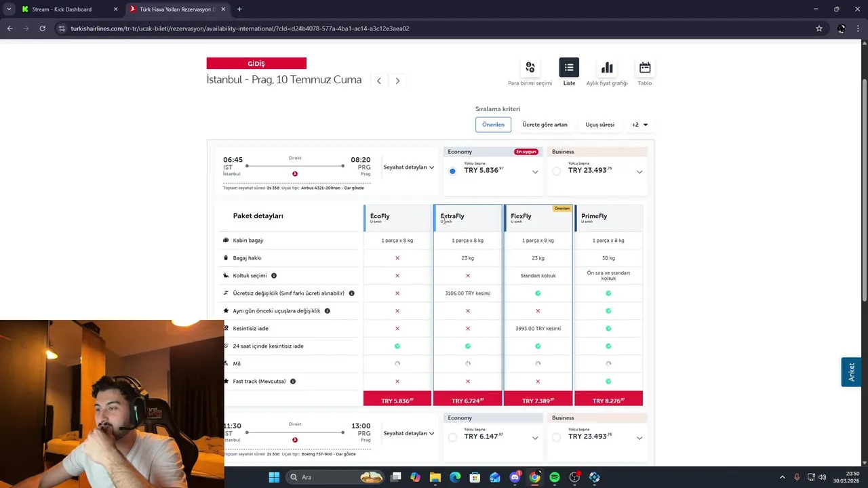Image resolution: width=868 pixels, height=488 pixels.
Task: Open Outlook from the taskbar
Action: point(495,477)
